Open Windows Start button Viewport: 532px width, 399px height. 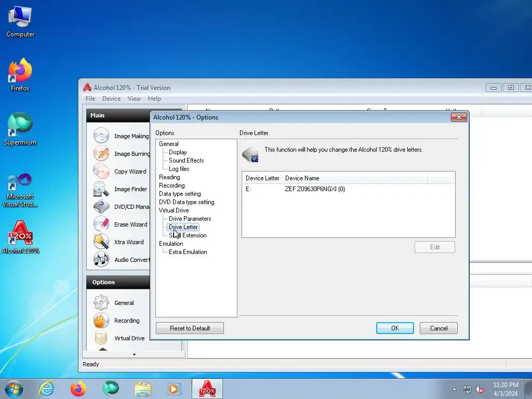tap(14, 389)
